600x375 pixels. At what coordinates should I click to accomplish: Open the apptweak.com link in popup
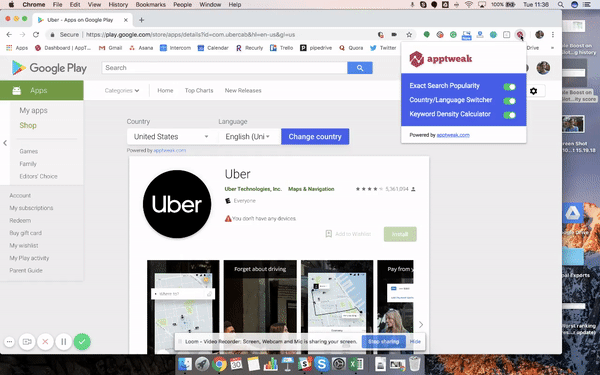click(453, 135)
